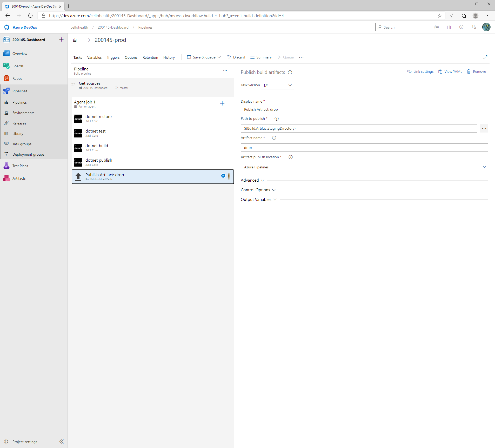
Task: Select Boards from the left sidebar
Action: (18, 66)
